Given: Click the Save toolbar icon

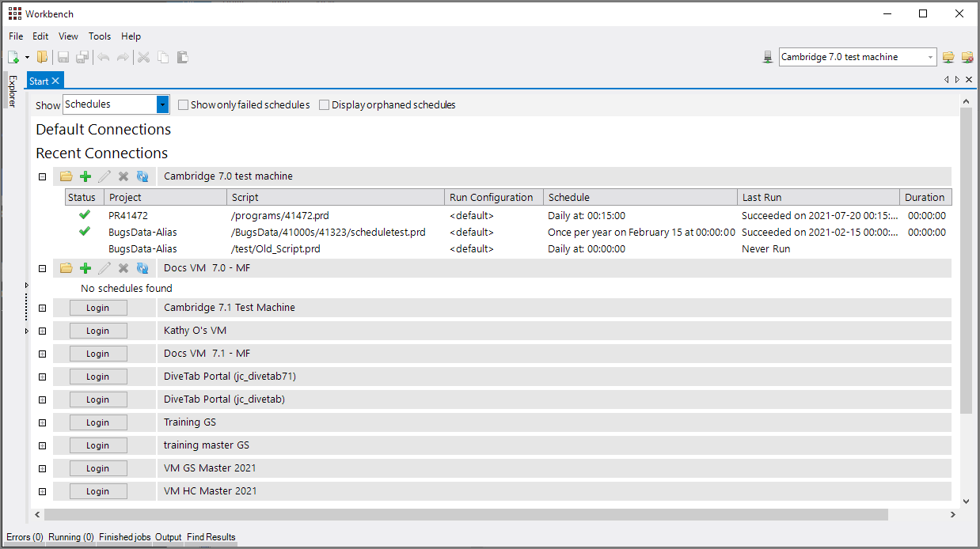Looking at the screenshot, I should (x=63, y=56).
